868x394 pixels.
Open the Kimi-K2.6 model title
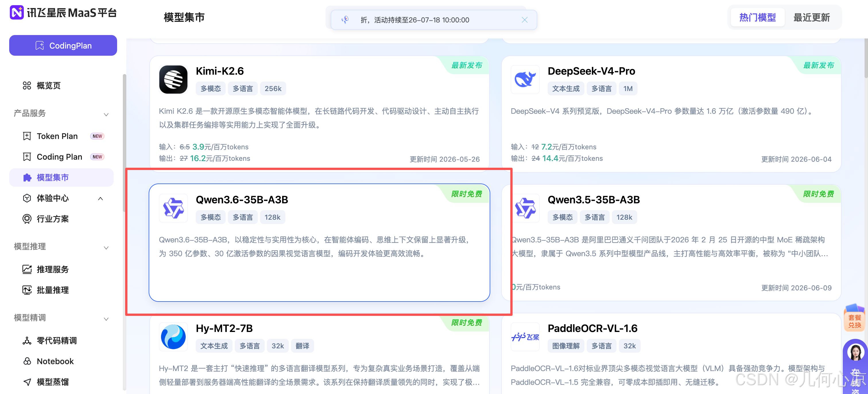pyautogui.click(x=220, y=71)
